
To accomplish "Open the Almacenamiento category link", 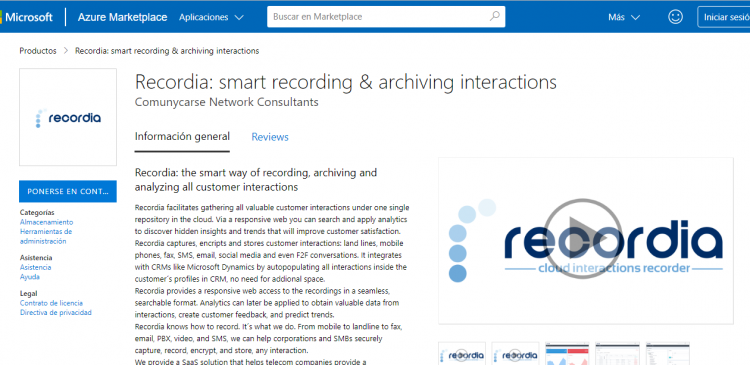I will [46, 222].
